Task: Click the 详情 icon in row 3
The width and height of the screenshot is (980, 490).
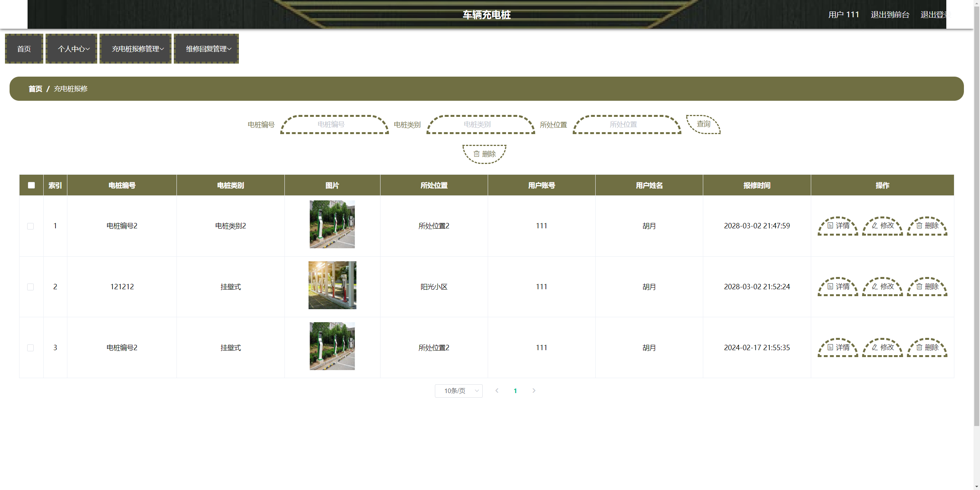Action: coord(830,347)
